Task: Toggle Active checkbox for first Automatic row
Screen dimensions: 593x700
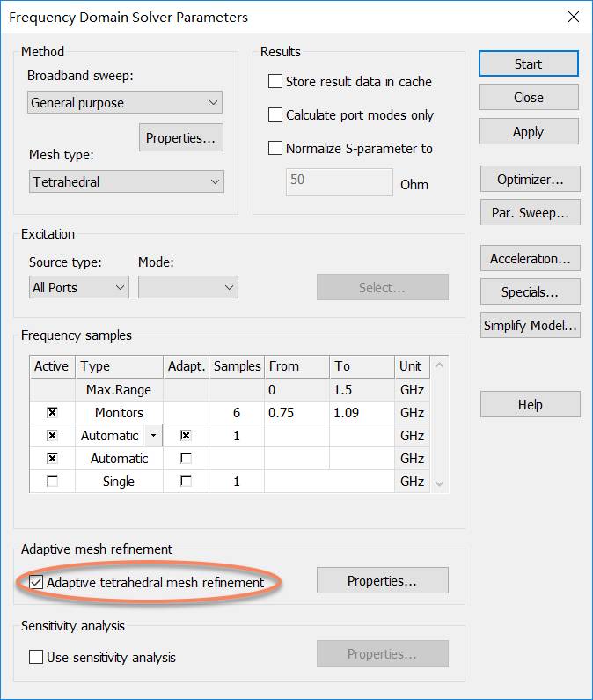Action: pyautogui.click(x=52, y=435)
